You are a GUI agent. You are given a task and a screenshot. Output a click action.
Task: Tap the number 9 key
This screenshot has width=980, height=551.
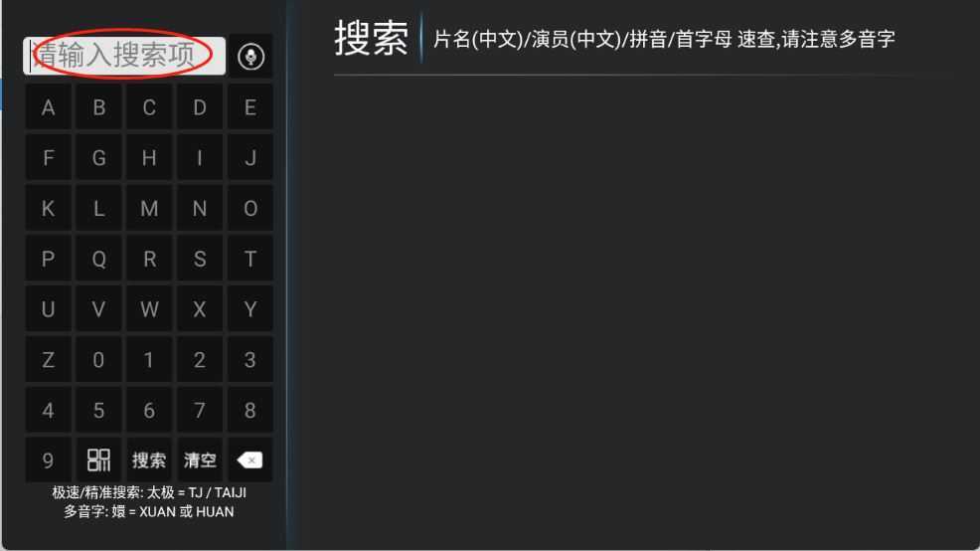(x=48, y=460)
